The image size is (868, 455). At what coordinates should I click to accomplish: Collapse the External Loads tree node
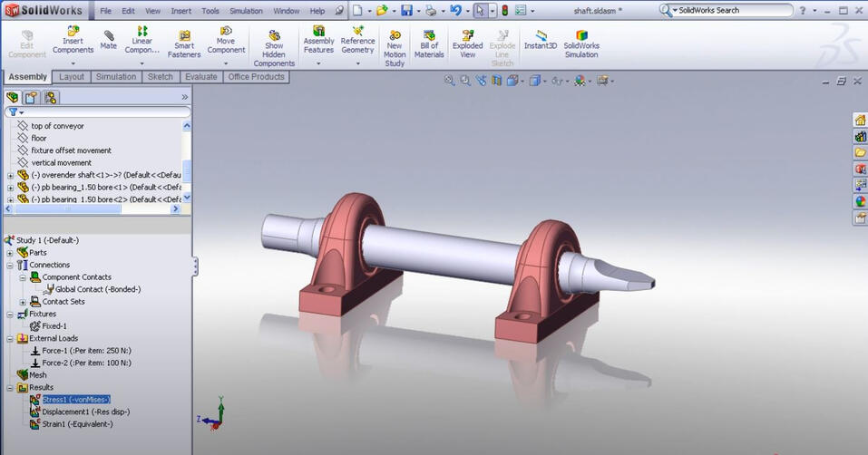coord(10,338)
